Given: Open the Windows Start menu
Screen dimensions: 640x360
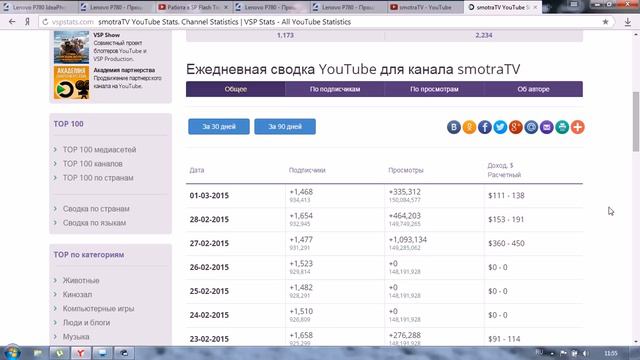Looking at the screenshot, I should pyautogui.click(x=11, y=353).
